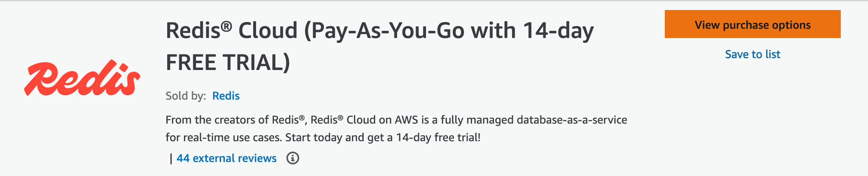The width and height of the screenshot is (868, 176).
Task: Open the external reviews info icon
Action: pos(293,158)
